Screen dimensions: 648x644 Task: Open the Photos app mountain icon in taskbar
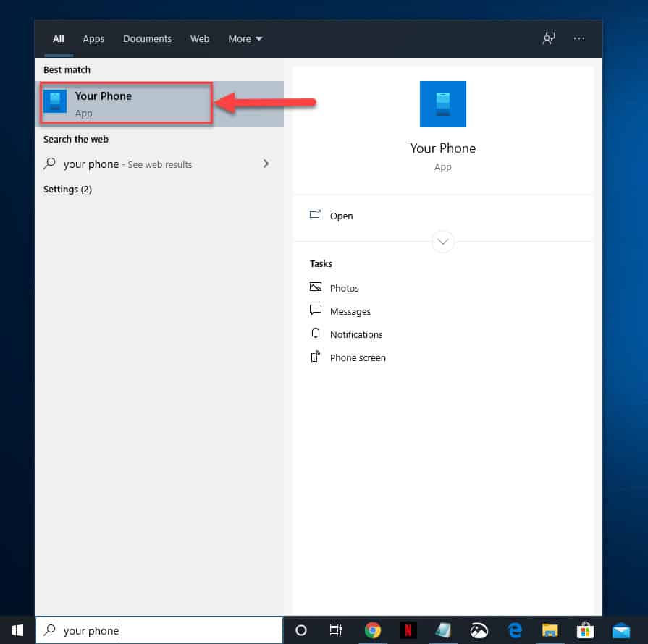click(x=479, y=630)
